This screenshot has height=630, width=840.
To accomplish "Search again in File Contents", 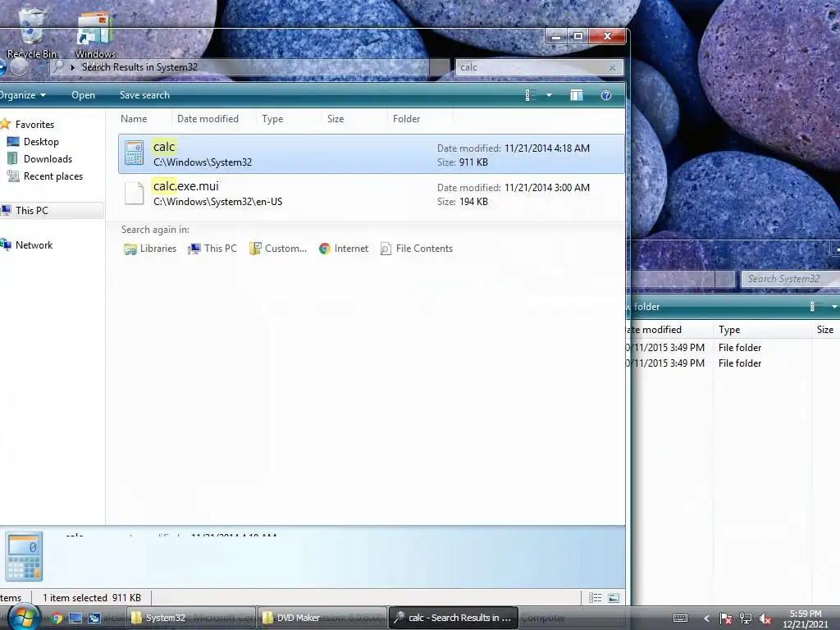I will 416,249.
